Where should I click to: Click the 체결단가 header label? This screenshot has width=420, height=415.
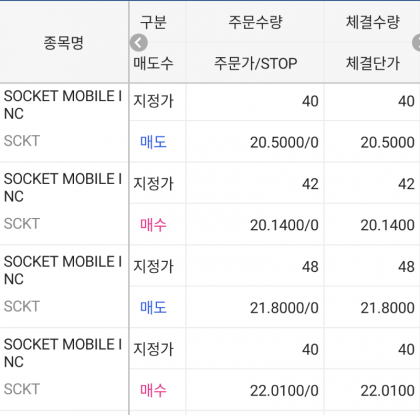372,63
